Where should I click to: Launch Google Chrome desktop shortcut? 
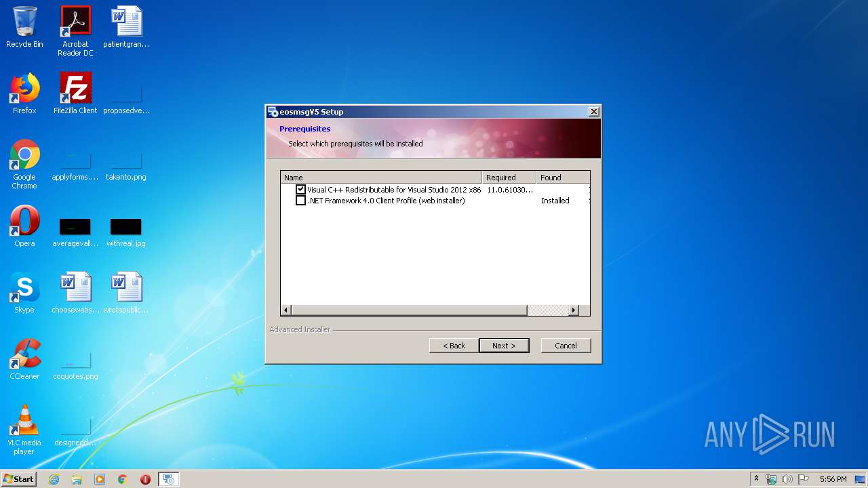pos(24,164)
